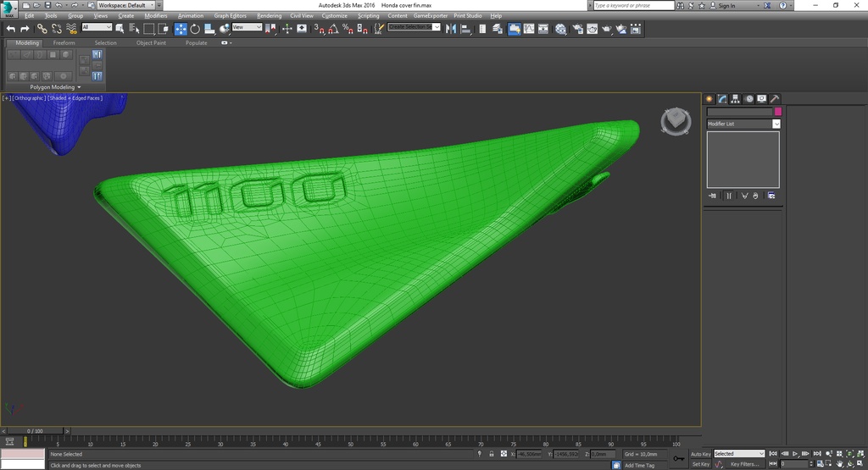Viewport: 868px width, 470px height.
Task: Open the Rendering menu
Action: 269,15
